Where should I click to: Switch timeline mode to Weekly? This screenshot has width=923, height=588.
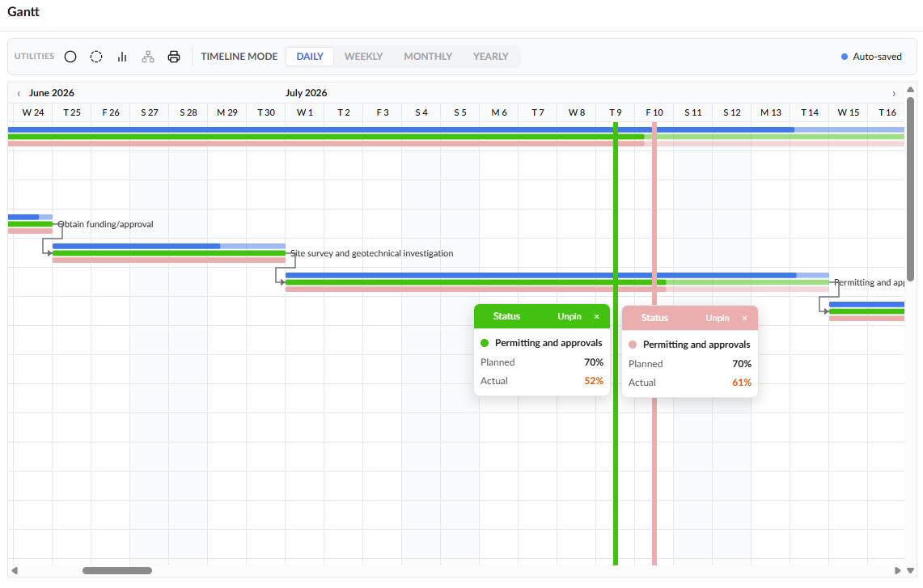tap(363, 57)
